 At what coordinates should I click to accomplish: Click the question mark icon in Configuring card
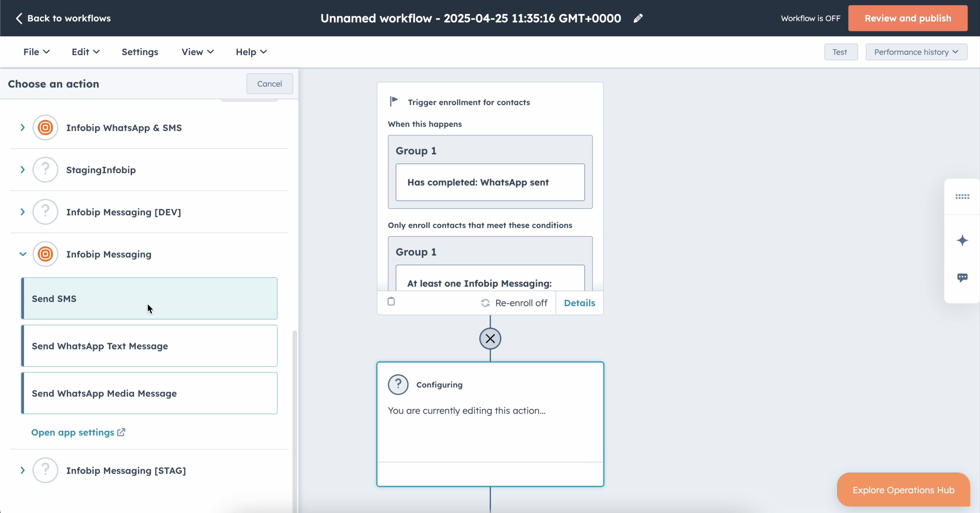398,384
